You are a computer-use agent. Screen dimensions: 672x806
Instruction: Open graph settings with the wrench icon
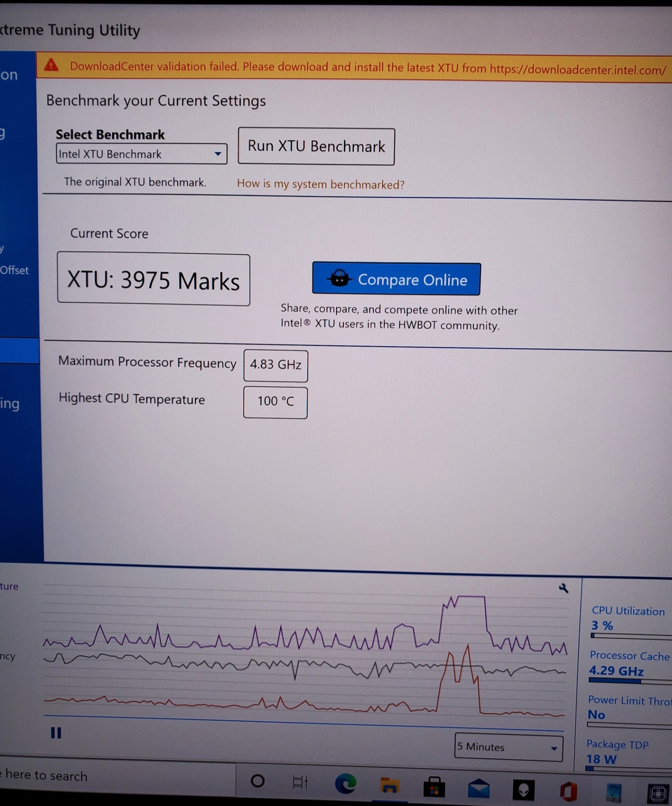point(564,588)
